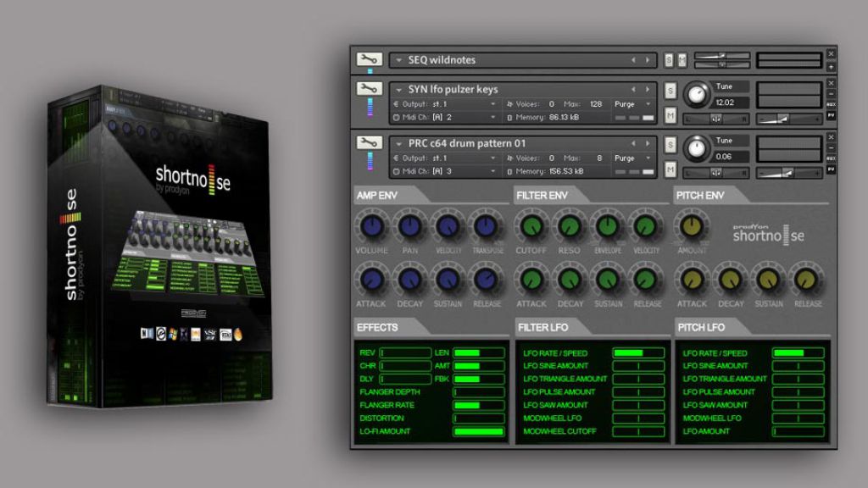Click the PITCH ENV Amount knob

coord(692,226)
